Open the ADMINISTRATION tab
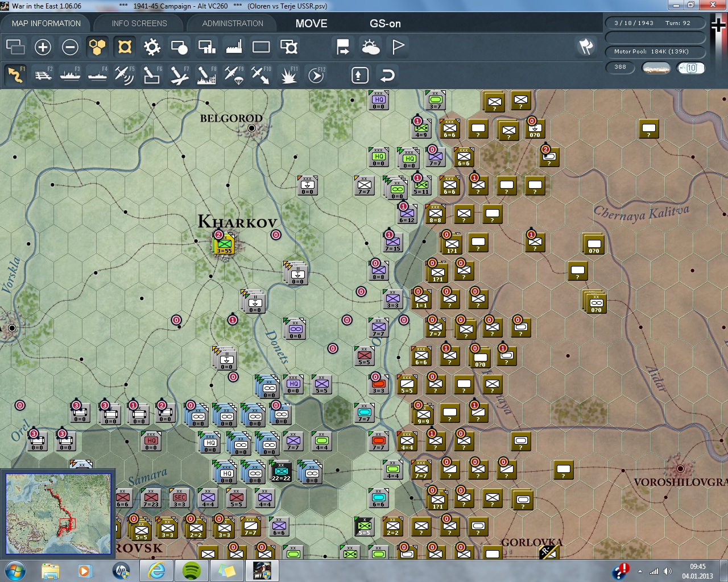 coord(233,23)
